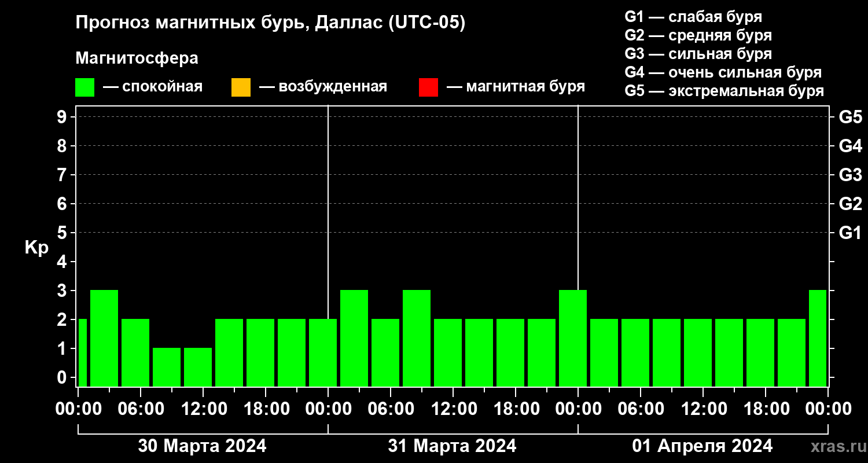Click the G1 label on right axis
The image size is (868, 463).
point(850,233)
